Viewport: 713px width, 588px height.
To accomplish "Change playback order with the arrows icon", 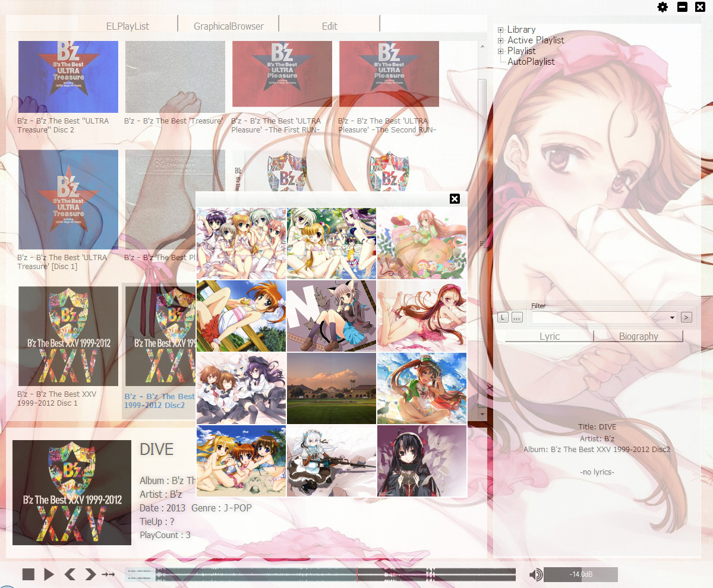I will click(x=108, y=574).
